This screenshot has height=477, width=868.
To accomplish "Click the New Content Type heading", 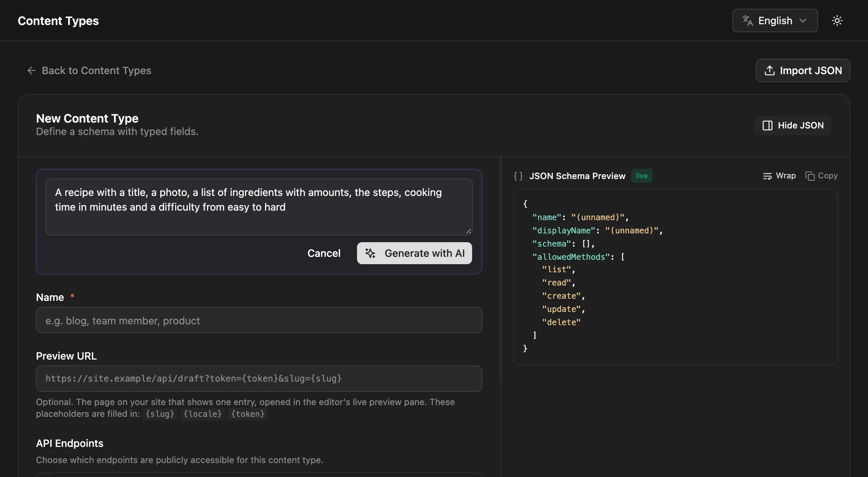I will (x=87, y=118).
